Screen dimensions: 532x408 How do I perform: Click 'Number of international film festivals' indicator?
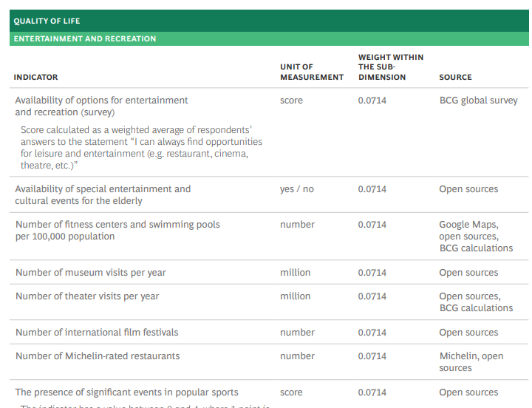[x=97, y=333]
